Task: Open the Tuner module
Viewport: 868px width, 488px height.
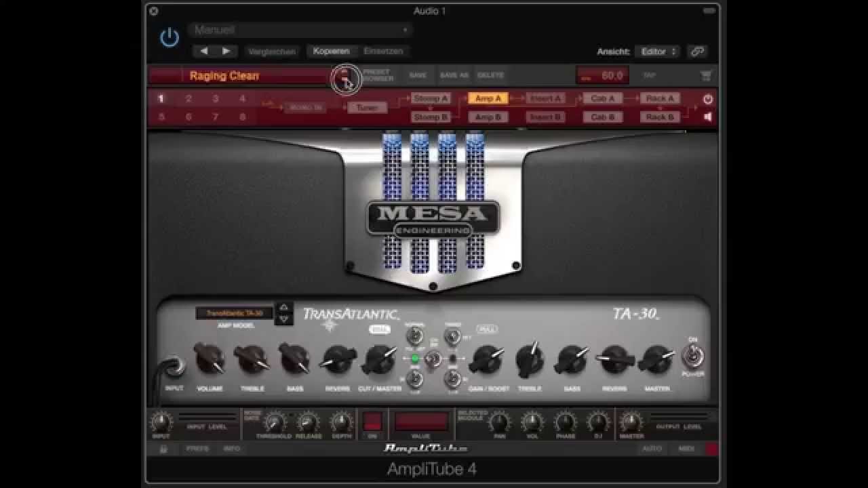Action: 367,107
